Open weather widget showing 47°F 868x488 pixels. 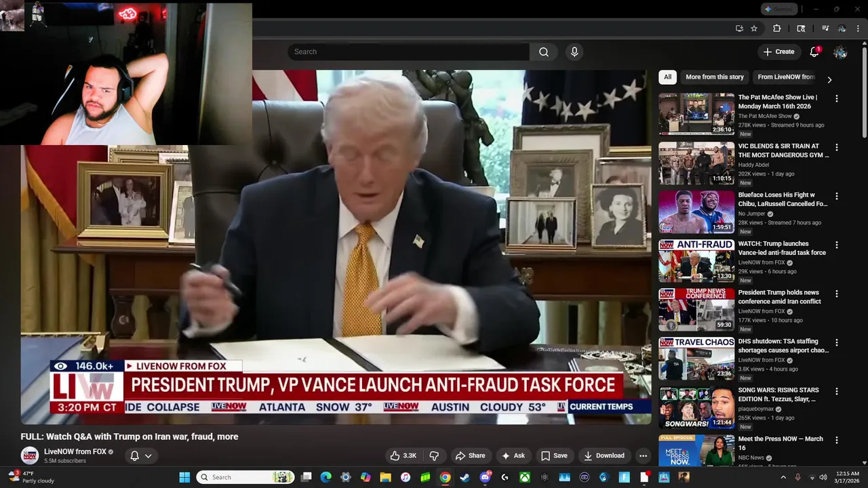(31, 477)
